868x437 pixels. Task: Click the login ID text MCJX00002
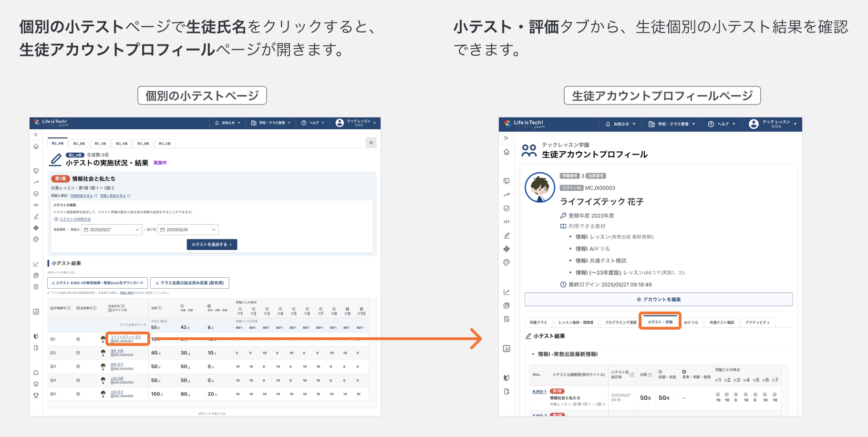pyautogui.click(x=124, y=355)
